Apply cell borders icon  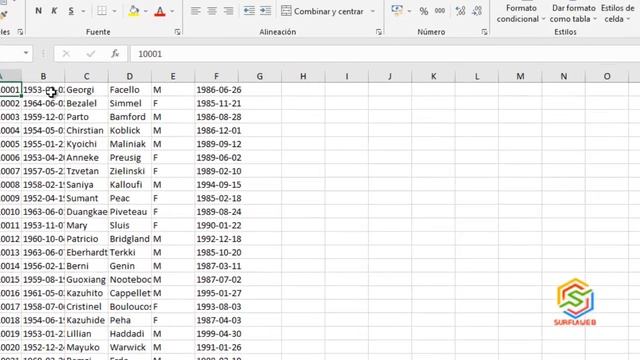[x=102, y=11]
